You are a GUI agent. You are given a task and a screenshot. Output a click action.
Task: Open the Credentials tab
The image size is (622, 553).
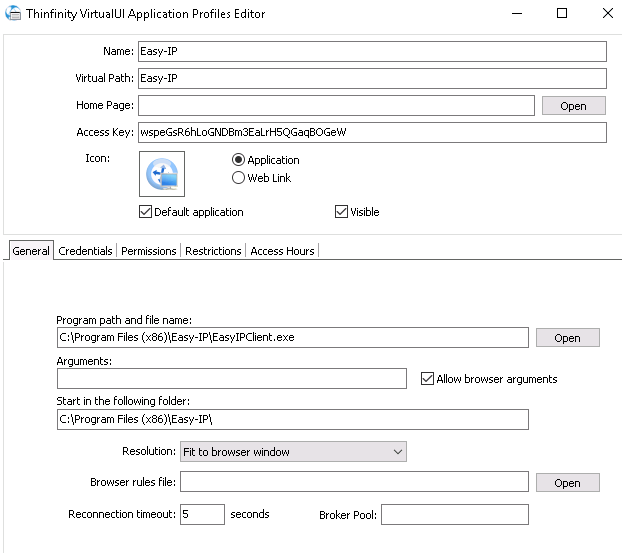[x=85, y=251]
